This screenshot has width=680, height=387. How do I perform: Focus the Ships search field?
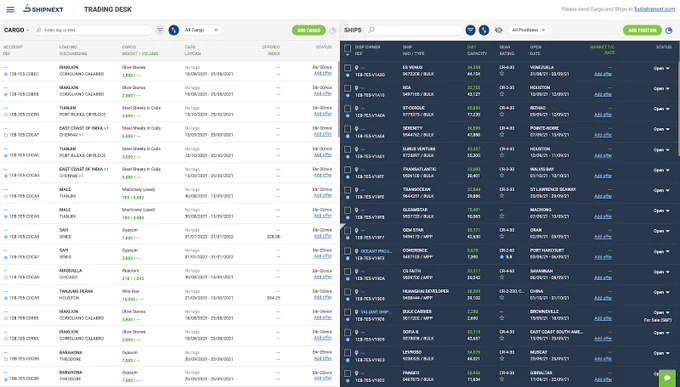(x=414, y=30)
